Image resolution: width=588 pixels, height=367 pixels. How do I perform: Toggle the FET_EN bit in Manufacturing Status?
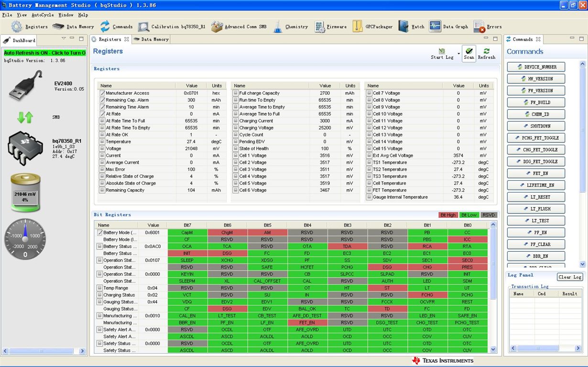307,323
